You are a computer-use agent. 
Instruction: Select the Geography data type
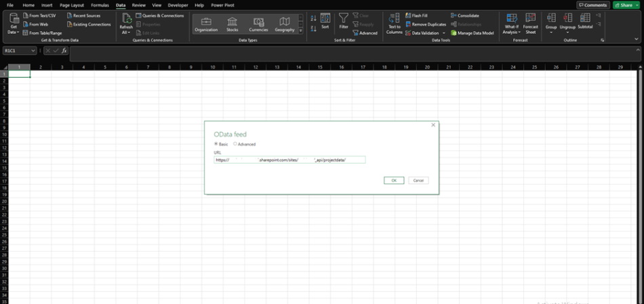285,24
